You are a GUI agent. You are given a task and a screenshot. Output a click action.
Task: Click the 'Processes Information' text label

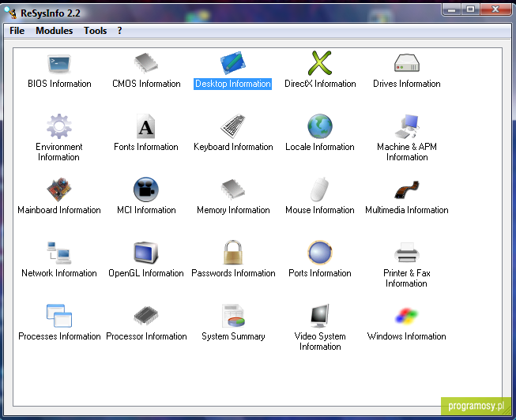coord(59,336)
